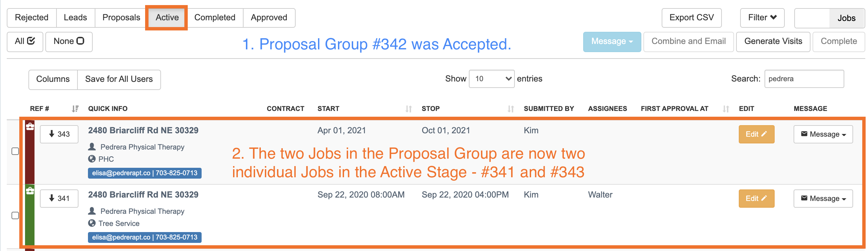Sort by STOP column arrows icon
Screen dimensions: 868x251
pyautogui.click(x=510, y=109)
